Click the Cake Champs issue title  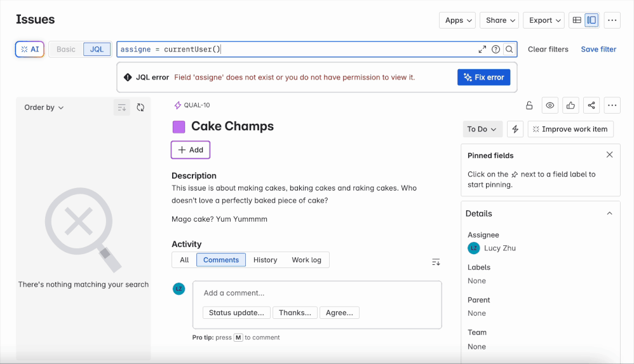[233, 126]
